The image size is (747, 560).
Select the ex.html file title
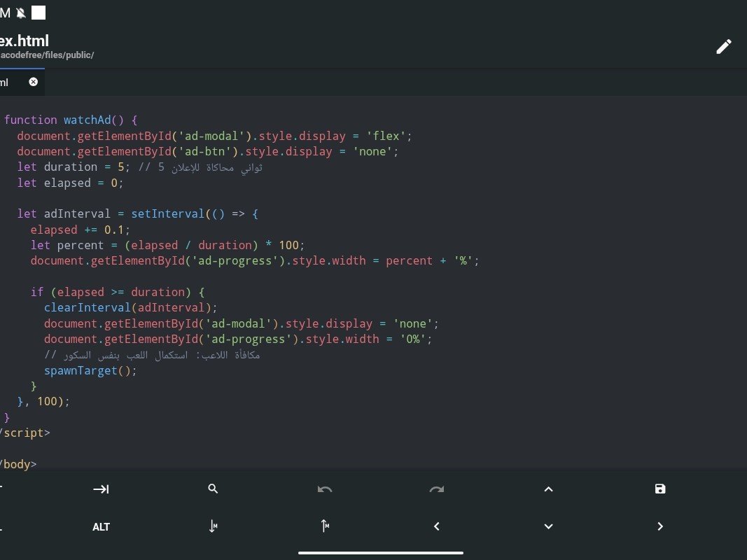pyautogui.click(x=25, y=41)
